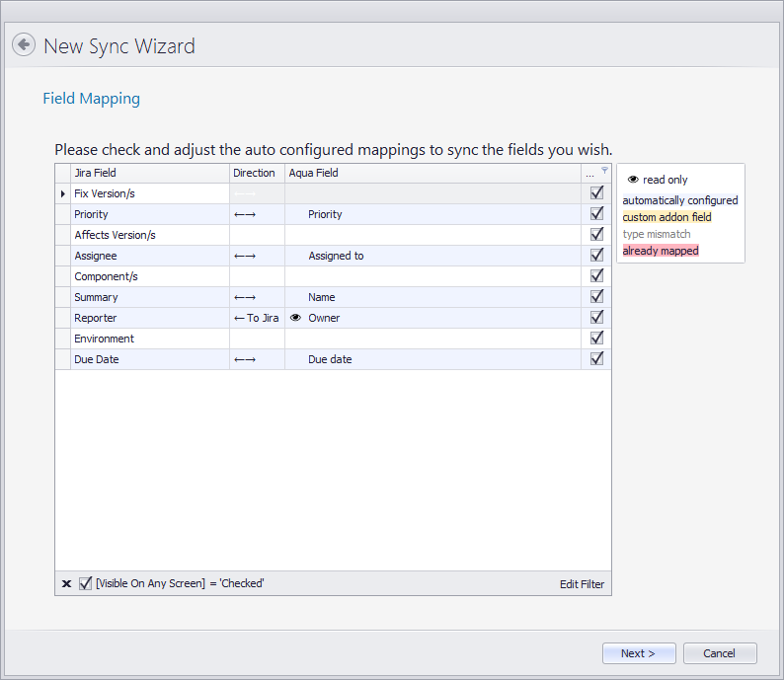Viewport: 784px width, 680px height.
Task: Click the sync direction arrow for Due Date
Action: coord(245,360)
